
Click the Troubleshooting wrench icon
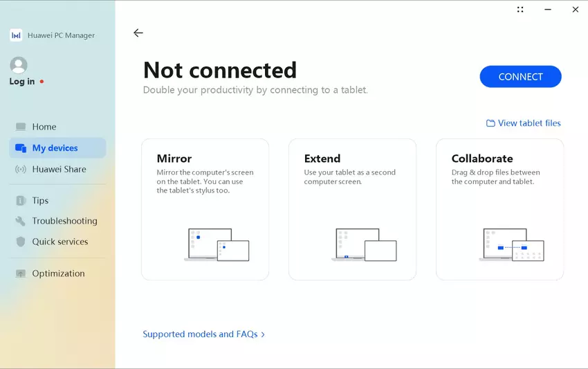pyautogui.click(x=21, y=222)
